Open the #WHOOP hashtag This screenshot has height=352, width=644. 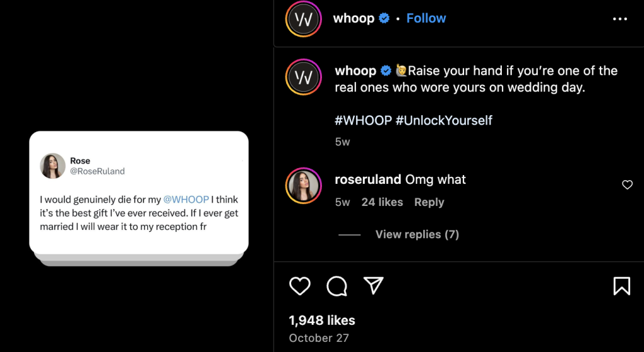[x=364, y=120]
